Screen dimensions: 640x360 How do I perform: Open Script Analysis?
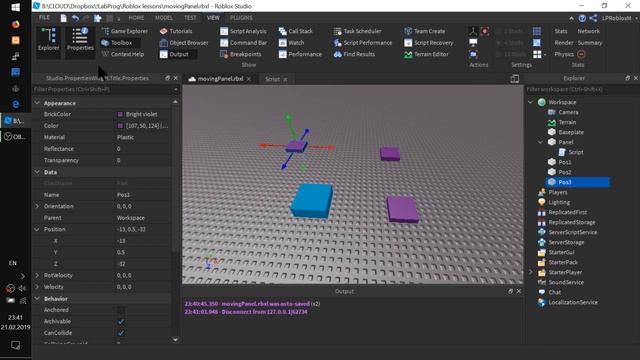243,31
